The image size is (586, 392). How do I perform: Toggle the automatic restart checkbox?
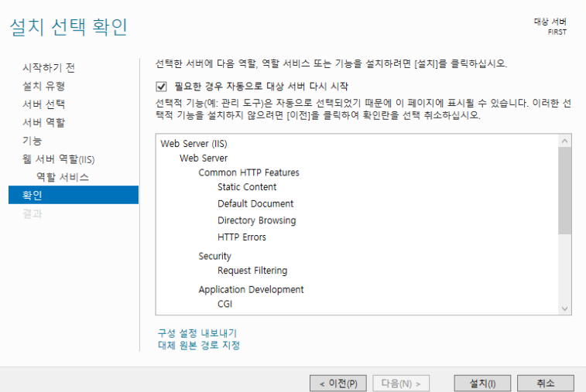[161, 87]
